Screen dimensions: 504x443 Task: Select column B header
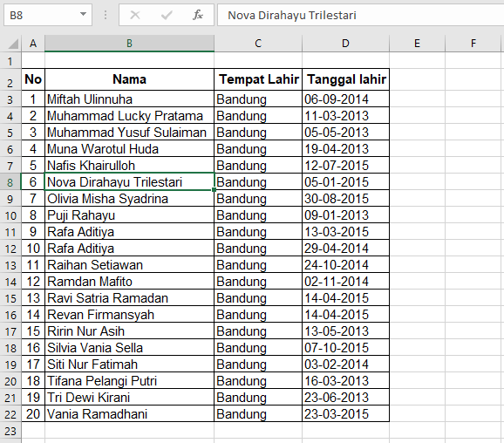129,43
